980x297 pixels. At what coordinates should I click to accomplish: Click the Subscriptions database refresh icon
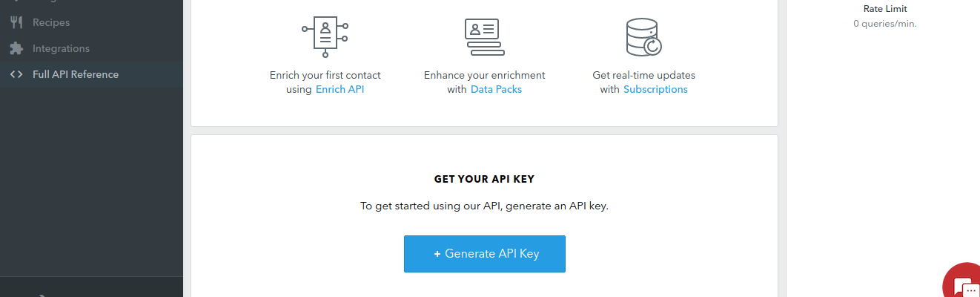coord(643,37)
